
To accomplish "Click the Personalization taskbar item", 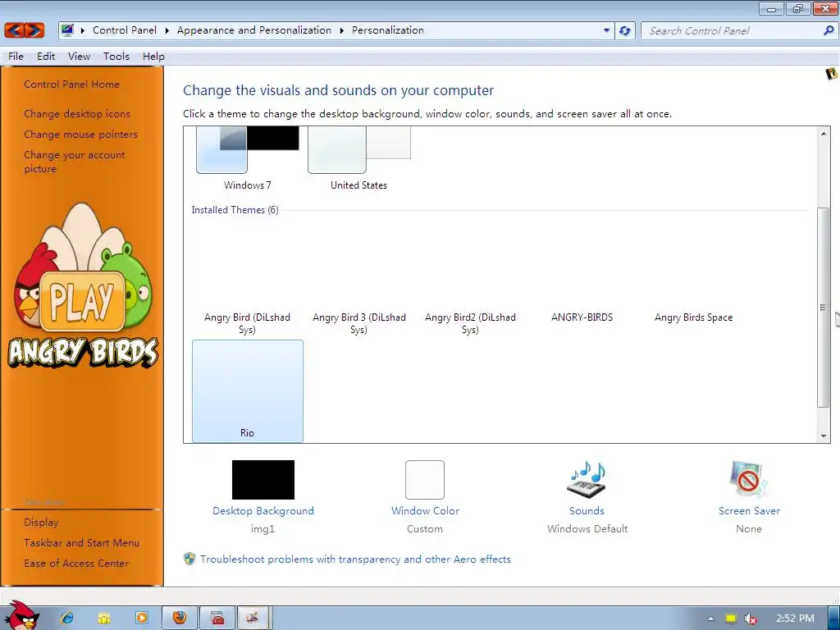I will click(x=253, y=618).
